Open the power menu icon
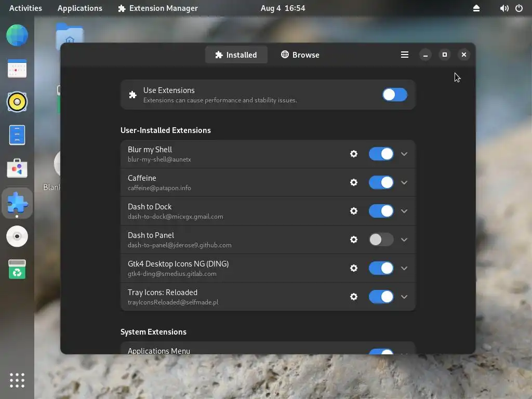The image size is (532, 399). tap(519, 8)
